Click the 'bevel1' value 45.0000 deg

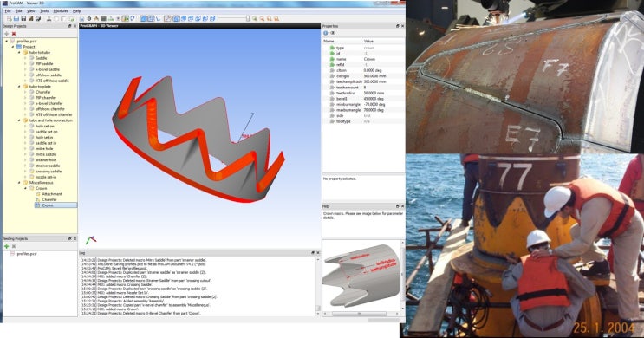tap(374, 99)
